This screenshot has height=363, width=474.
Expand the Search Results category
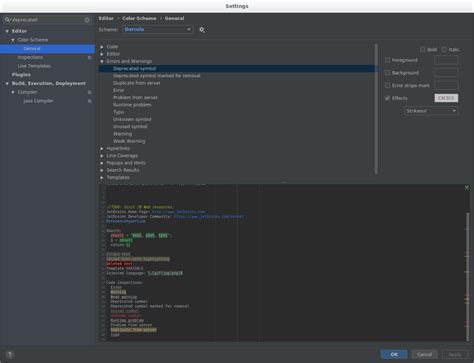(102, 170)
